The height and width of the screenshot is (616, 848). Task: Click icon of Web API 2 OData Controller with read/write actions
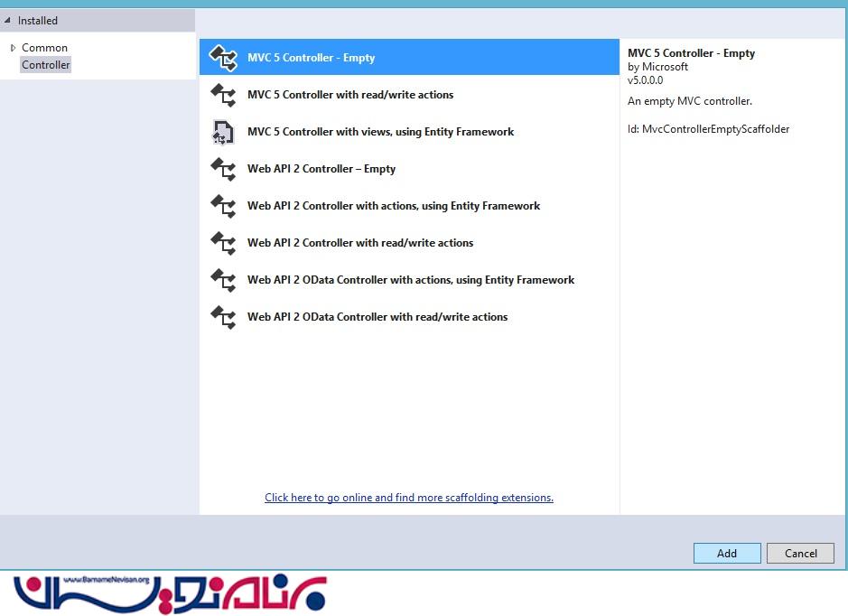click(x=223, y=317)
